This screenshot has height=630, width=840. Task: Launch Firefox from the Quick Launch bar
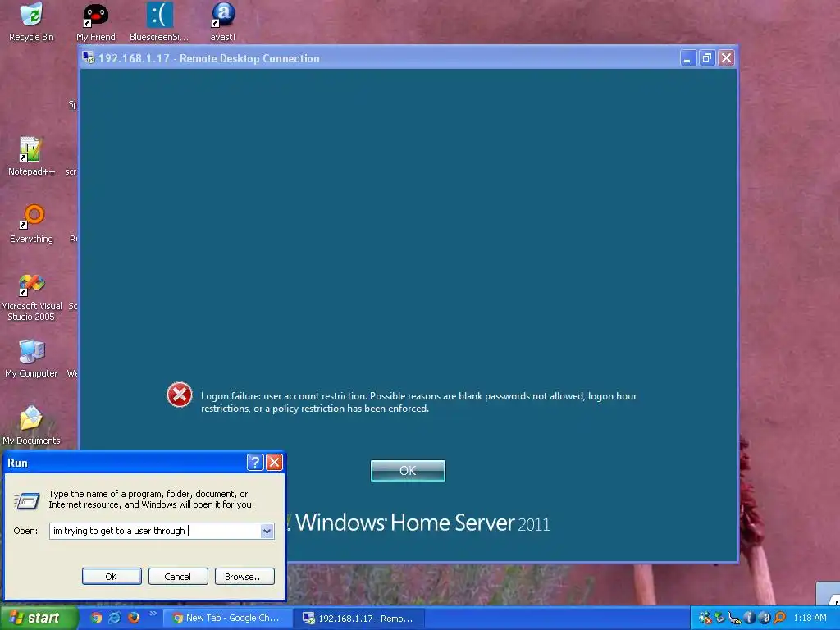[134, 619]
